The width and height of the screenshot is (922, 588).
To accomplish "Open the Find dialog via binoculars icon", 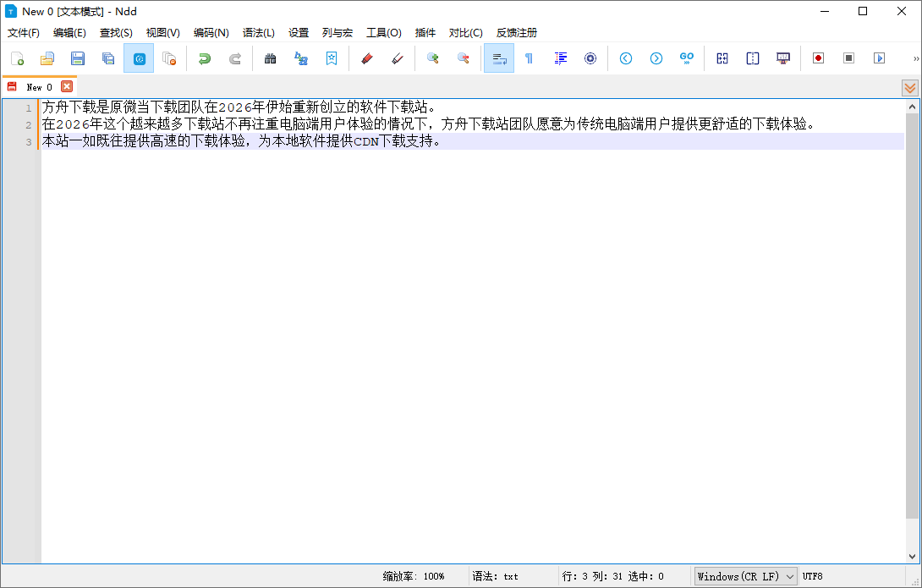I will (270, 58).
